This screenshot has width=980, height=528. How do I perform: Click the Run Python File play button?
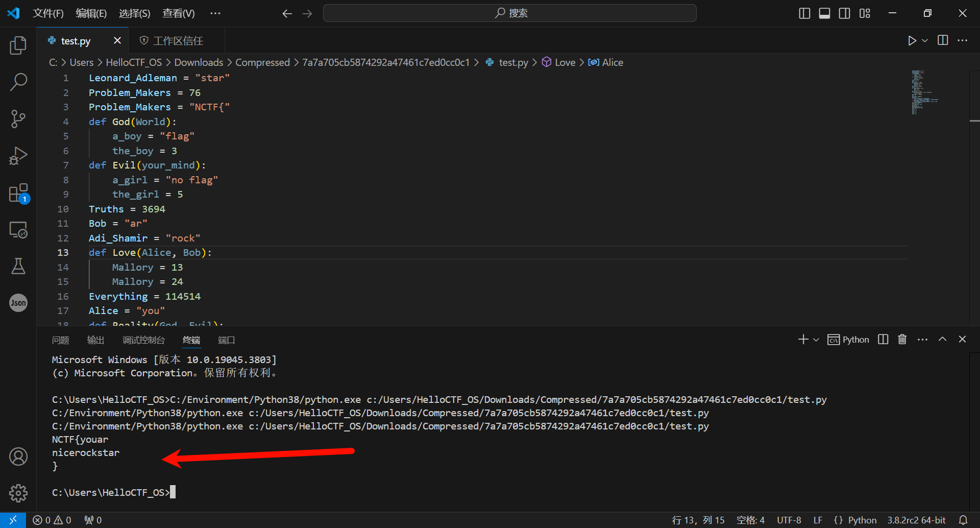click(912, 41)
